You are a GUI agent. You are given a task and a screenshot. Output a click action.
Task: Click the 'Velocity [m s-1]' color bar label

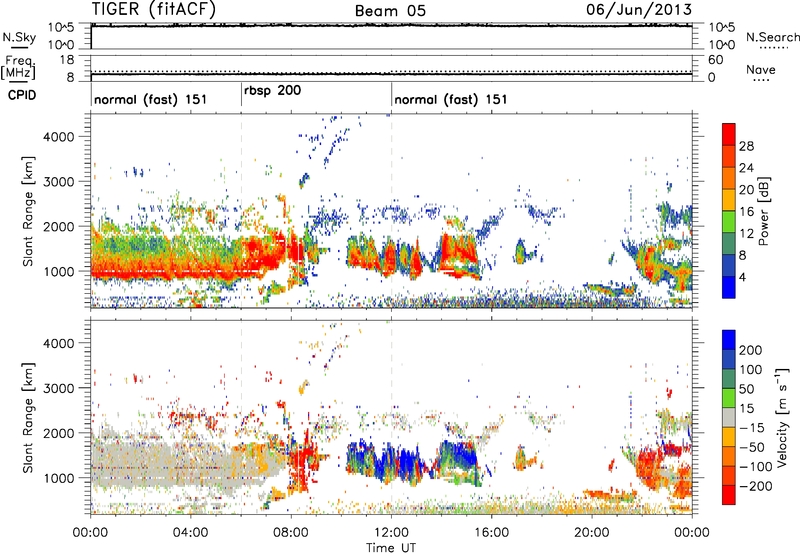(x=782, y=417)
